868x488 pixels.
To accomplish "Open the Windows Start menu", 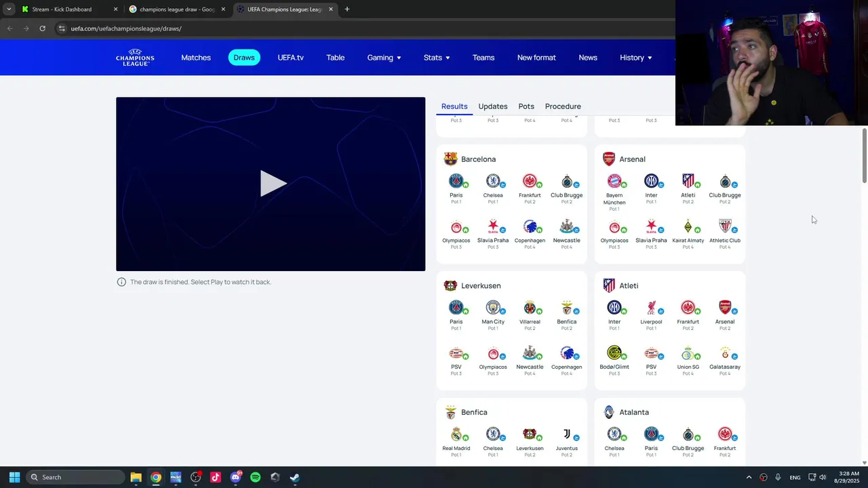I will 14,477.
